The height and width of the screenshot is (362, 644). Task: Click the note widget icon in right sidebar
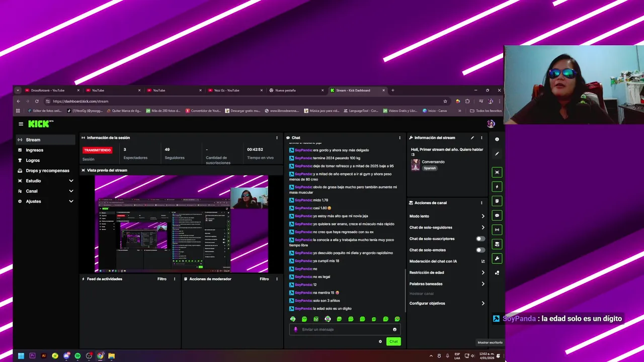tap(497, 201)
